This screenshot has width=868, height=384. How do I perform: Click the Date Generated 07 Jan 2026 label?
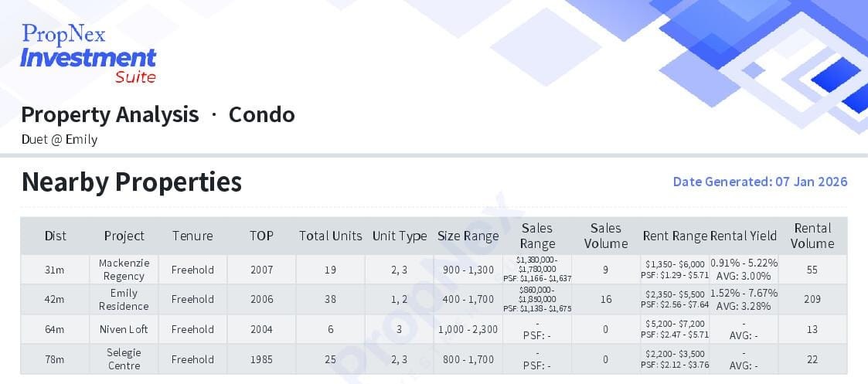(x=760, y=182)
